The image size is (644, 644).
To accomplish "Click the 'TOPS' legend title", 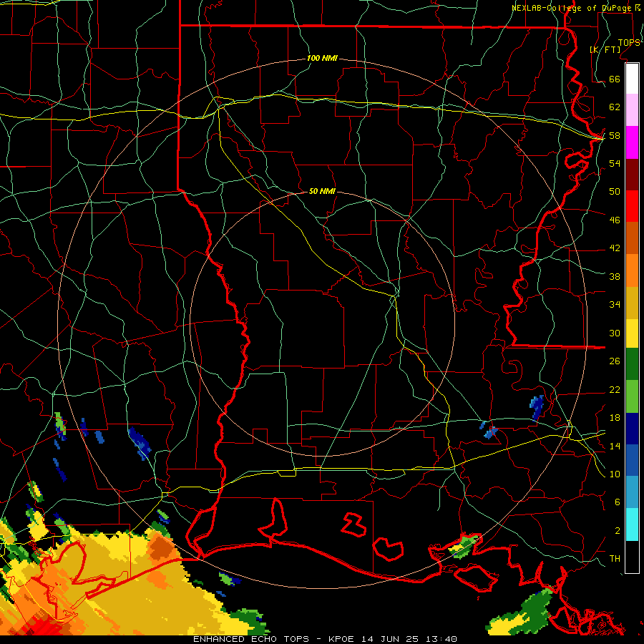I will [629, 43].
